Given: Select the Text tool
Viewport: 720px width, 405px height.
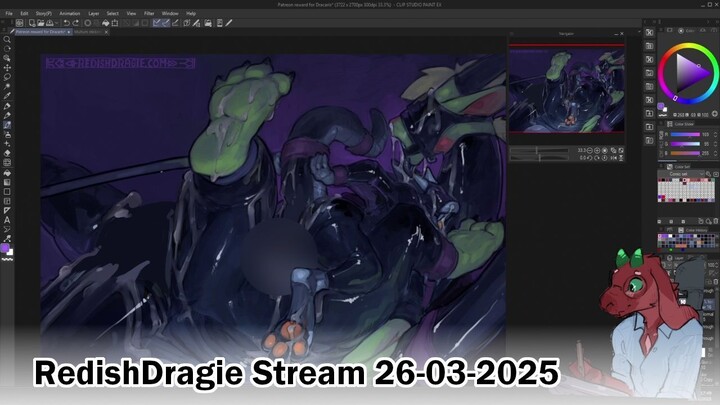Looking at the screenshot, I should [x=7, y=220].
